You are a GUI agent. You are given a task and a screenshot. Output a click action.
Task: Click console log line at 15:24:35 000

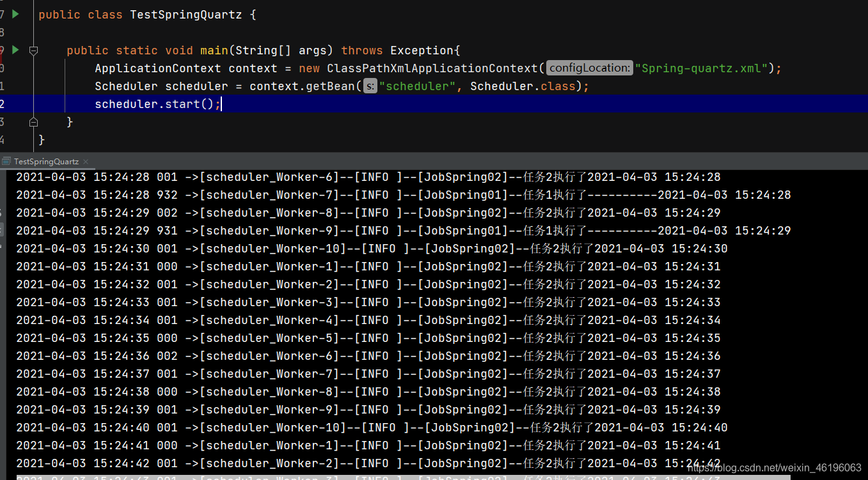tap(368, 338)
